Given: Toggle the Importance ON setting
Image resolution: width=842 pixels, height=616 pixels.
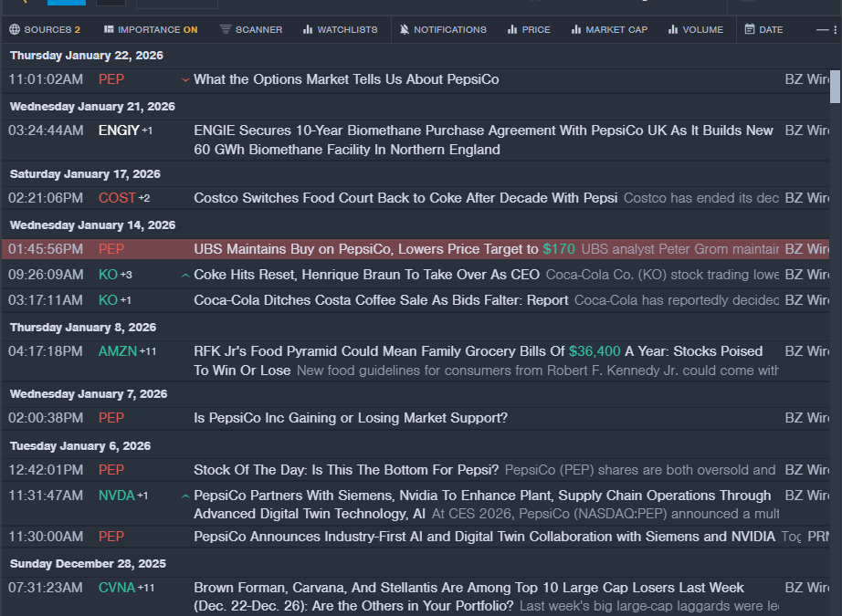Looking at the screenshot, I should (x=150, y=29).
